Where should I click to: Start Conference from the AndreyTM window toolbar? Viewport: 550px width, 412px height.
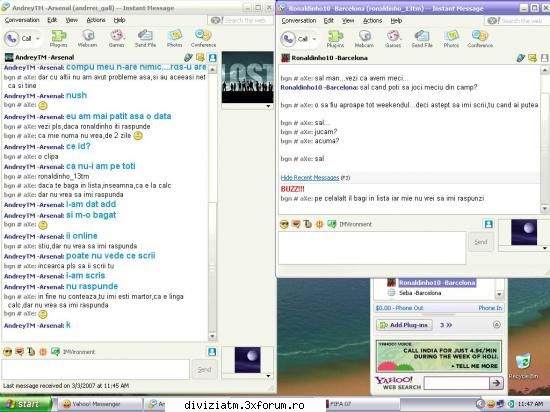click(203, 38)
